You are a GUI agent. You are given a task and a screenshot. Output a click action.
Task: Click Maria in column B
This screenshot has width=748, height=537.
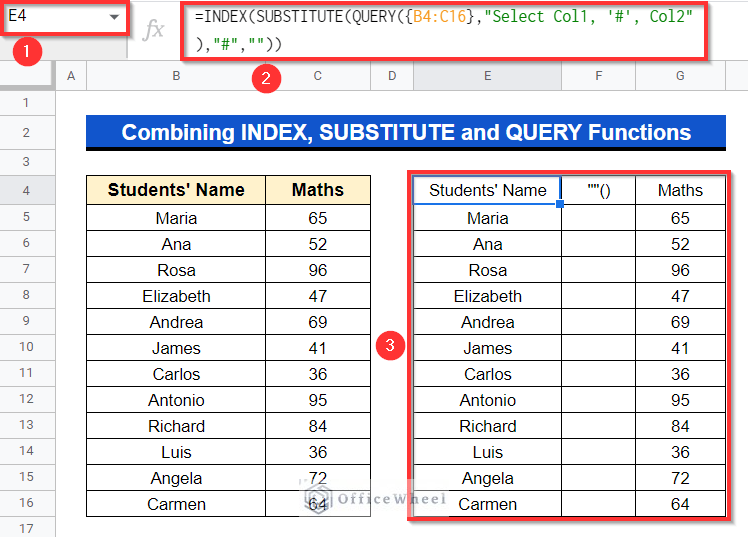click(x=176, y=218)
